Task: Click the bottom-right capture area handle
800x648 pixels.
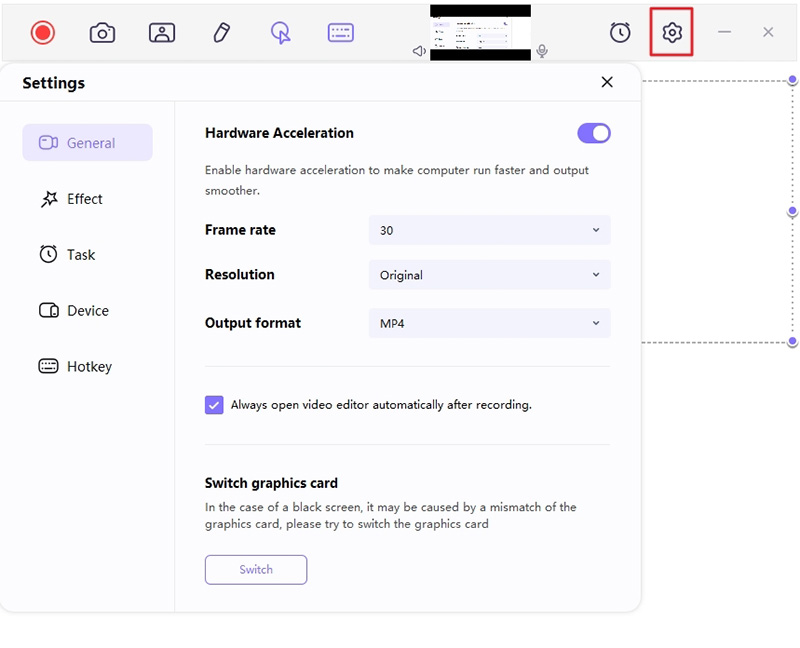Action: point(792,341)
